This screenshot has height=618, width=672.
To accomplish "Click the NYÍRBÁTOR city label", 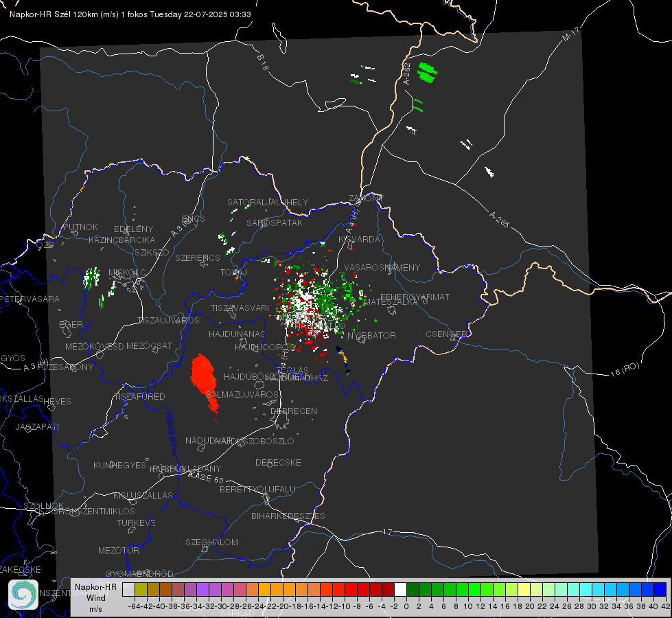I will point(371,335).
